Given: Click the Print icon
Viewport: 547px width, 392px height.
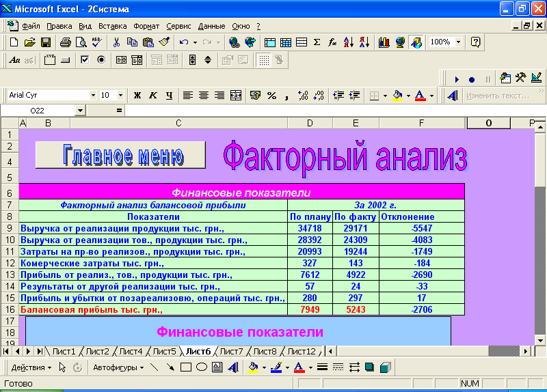Looking at the screenshot, I should click(x=65, y=42).
